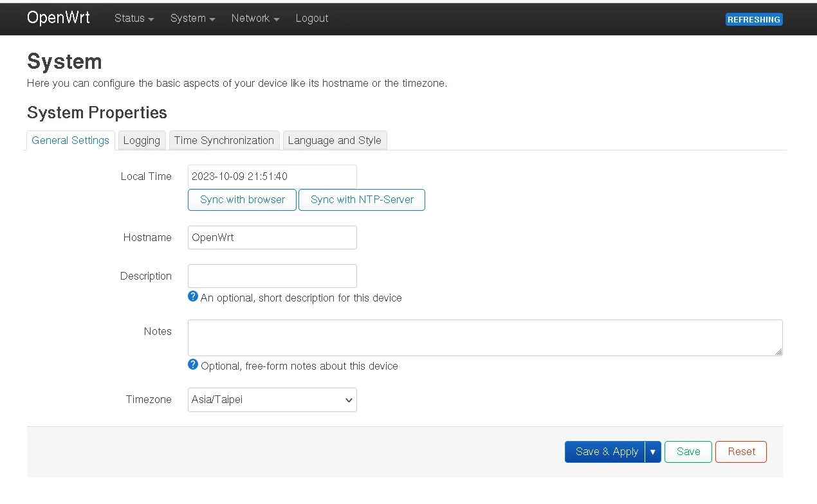Click the REFRESHING status badge

(753, 19)
